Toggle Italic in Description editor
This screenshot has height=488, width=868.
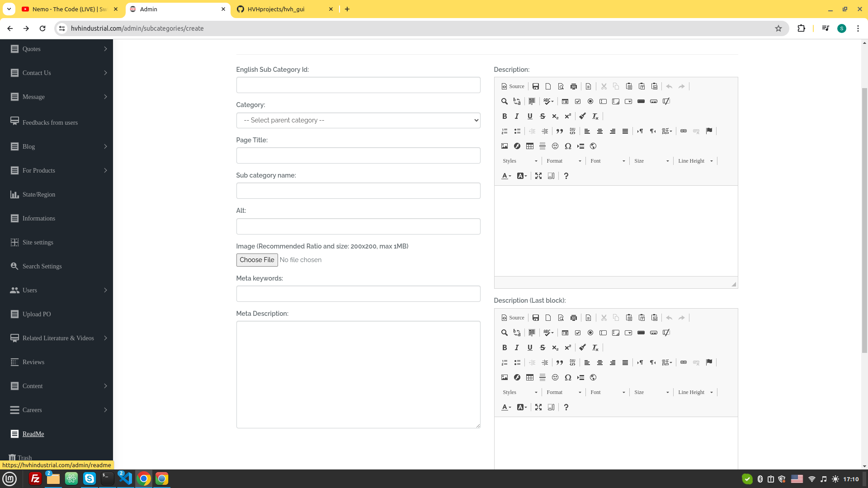517,116
